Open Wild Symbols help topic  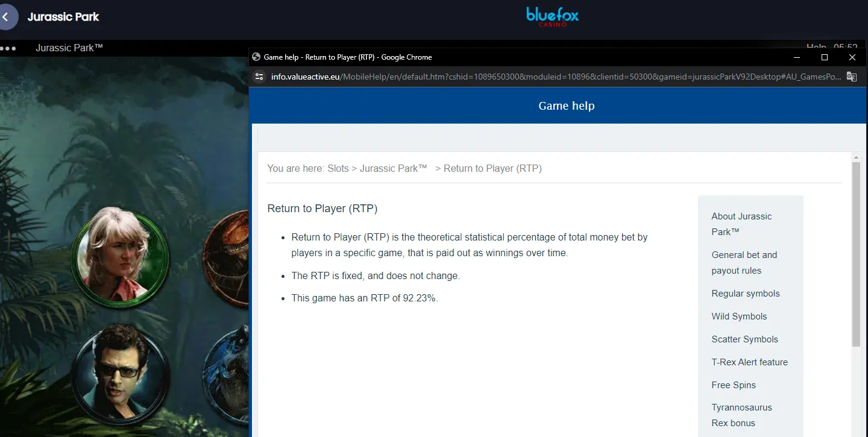pos(739,316)
